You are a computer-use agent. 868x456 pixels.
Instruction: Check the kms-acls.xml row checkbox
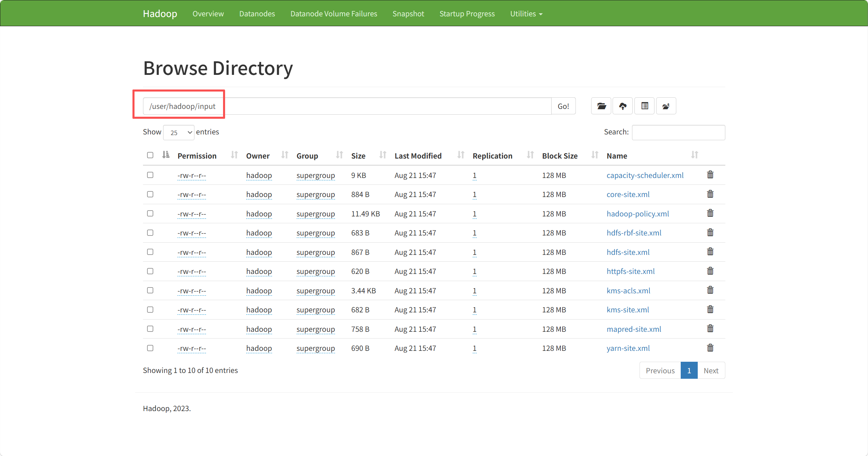150,290
